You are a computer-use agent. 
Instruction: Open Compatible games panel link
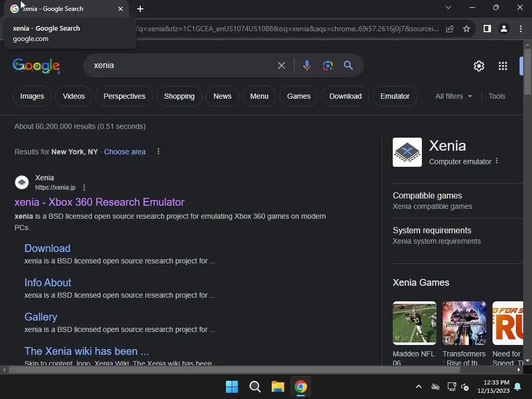point(427,196)
